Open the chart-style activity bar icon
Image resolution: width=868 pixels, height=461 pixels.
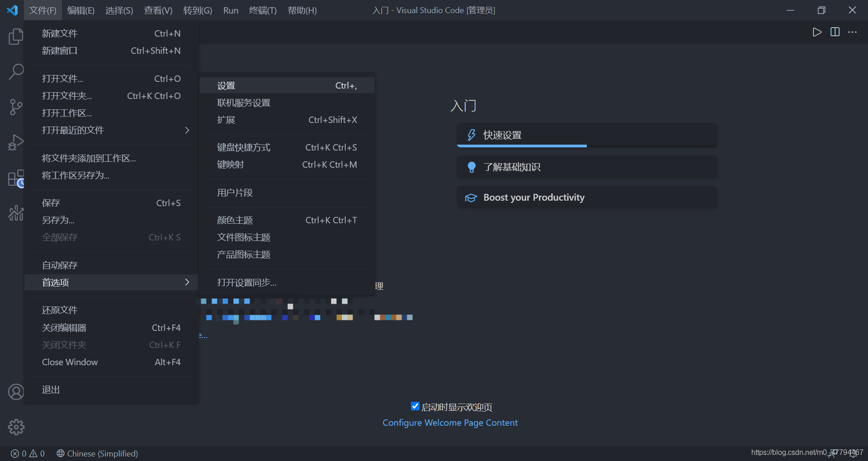16,213
